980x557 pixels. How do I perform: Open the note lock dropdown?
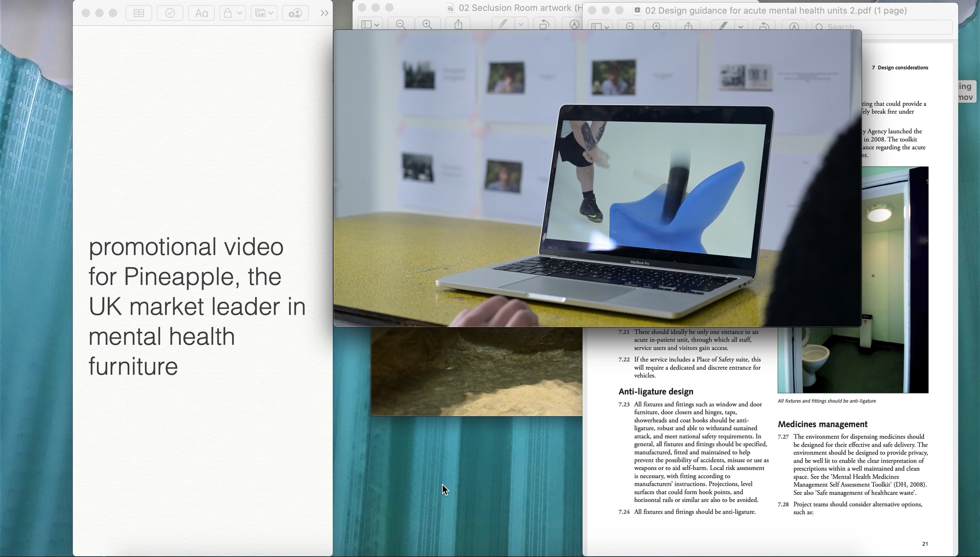[233, 13]
